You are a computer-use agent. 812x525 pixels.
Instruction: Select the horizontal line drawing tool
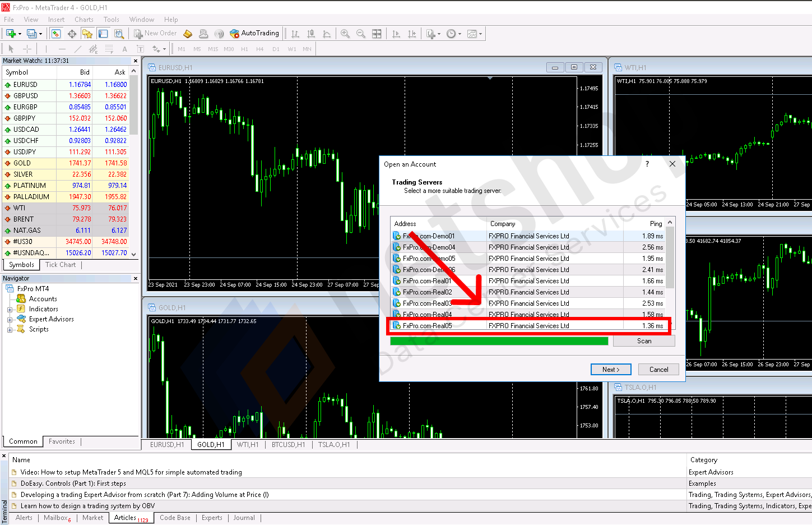62,49
